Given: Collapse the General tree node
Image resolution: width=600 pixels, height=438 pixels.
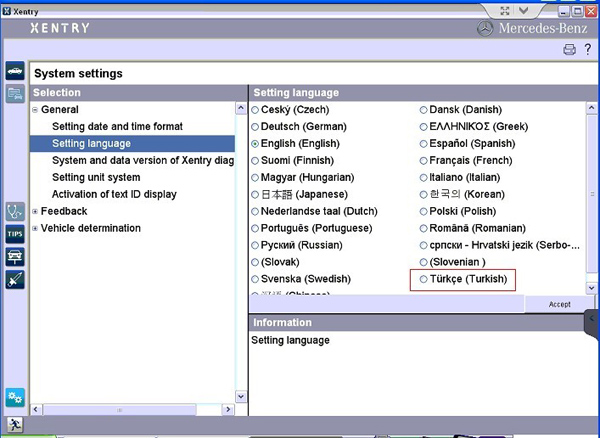Looking at the screenshot, I should click(35, 110).
